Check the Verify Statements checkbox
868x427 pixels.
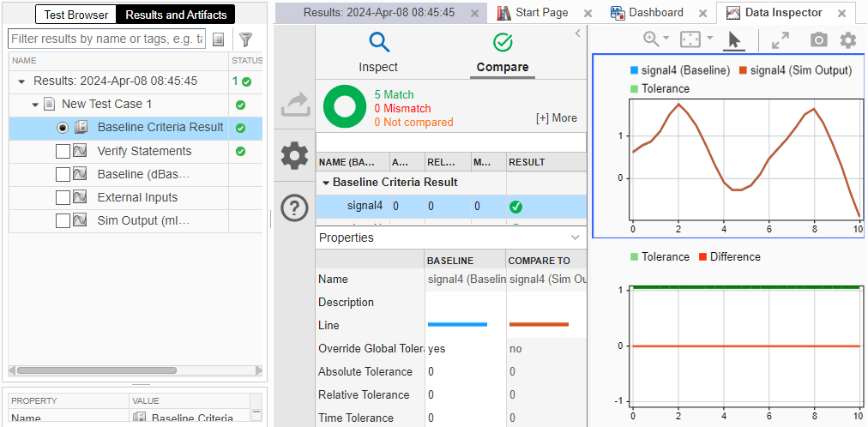click(63, 151)
